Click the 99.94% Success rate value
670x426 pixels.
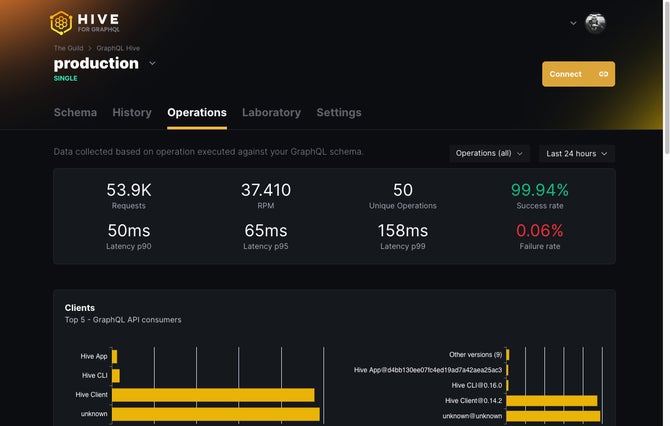[540, 190]
